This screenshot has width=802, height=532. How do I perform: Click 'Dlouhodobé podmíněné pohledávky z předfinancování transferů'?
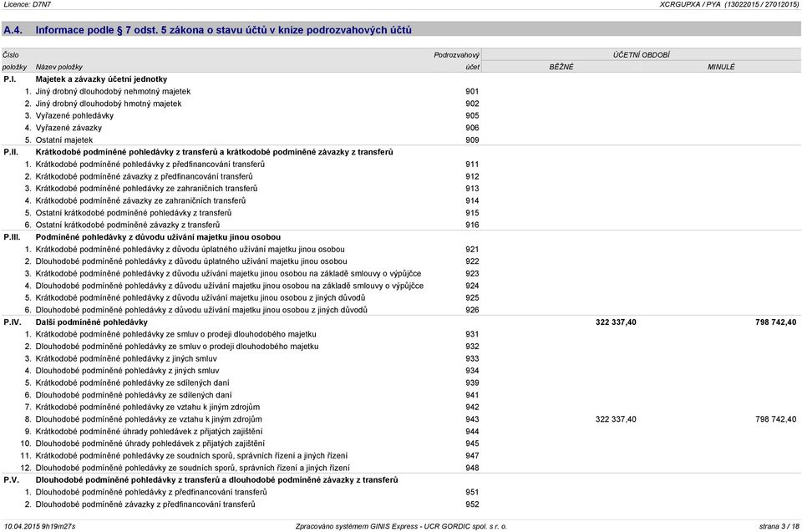tap(151, 492)
